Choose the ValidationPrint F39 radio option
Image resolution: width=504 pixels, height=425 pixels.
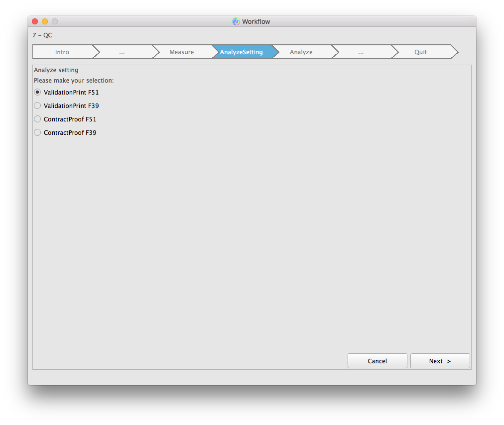[37, 106]
